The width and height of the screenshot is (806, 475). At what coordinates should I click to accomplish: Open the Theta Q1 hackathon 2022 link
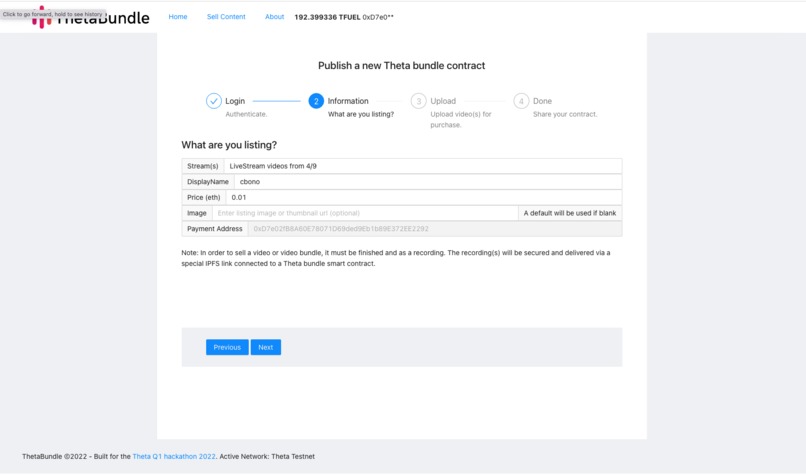(x=174, y=456)
